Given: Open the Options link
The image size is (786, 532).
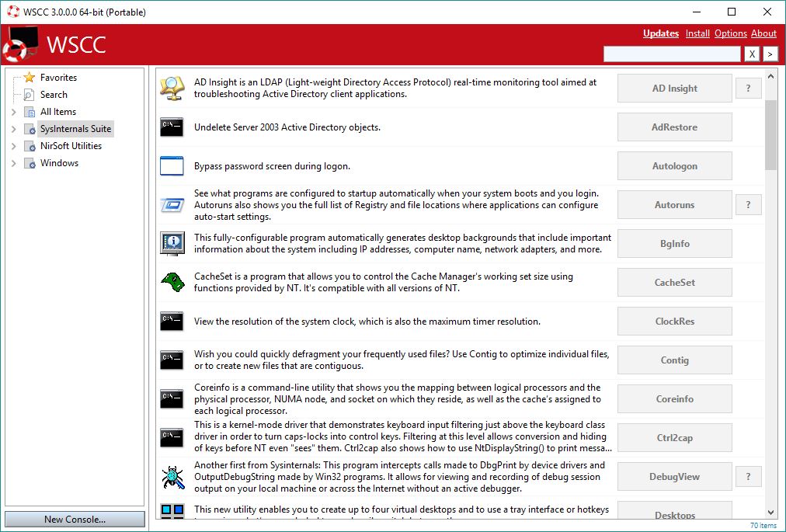Looking at the screenshot, I should coord(730,33).
